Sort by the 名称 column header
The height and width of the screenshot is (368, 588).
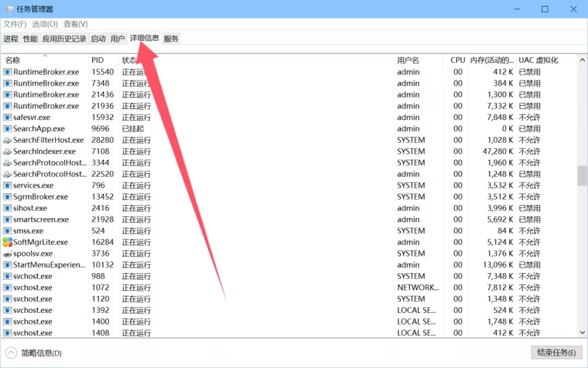45,60
